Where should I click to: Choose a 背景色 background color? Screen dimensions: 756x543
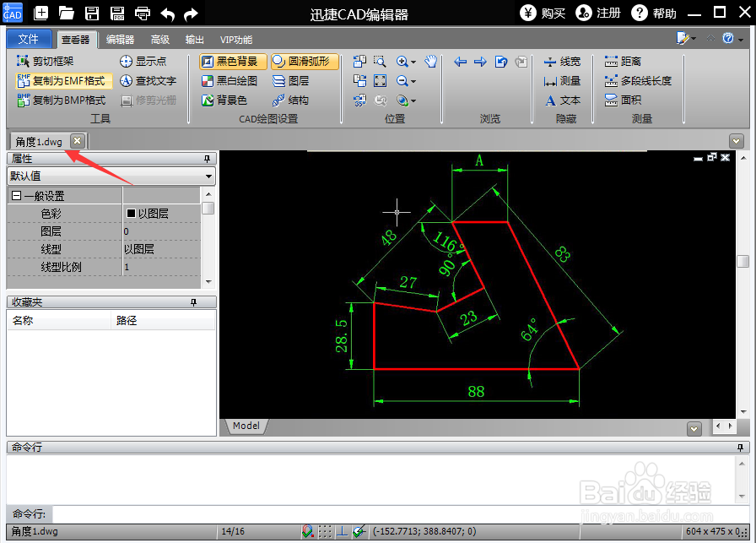coord(224,100)
